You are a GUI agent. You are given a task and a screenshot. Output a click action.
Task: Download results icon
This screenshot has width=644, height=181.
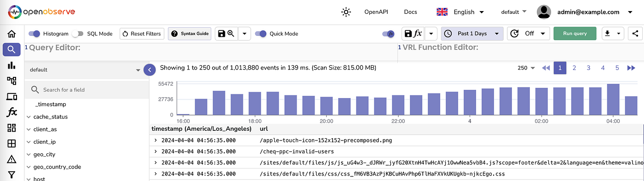[607, 34]
